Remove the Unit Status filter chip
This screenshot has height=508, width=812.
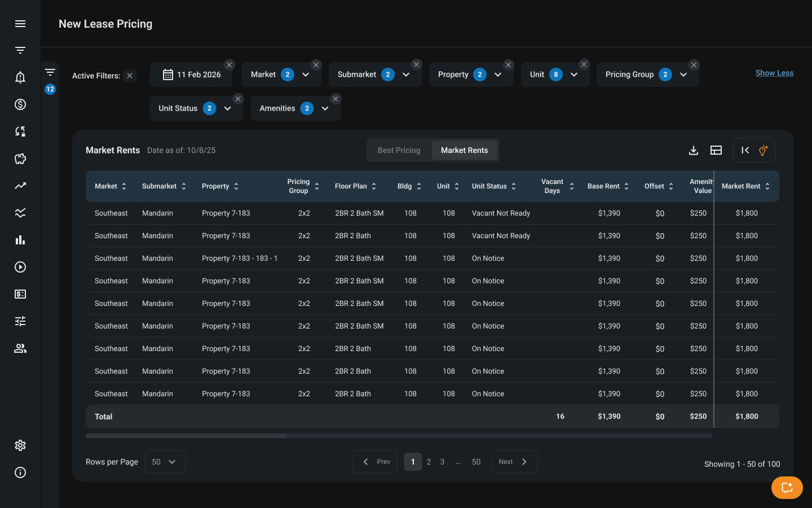coord(238,99)
